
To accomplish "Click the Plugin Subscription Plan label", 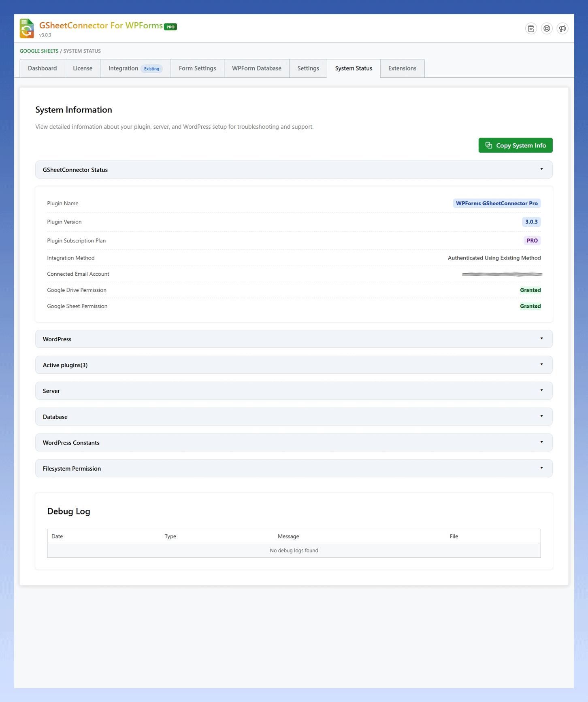I will [76, 240].
